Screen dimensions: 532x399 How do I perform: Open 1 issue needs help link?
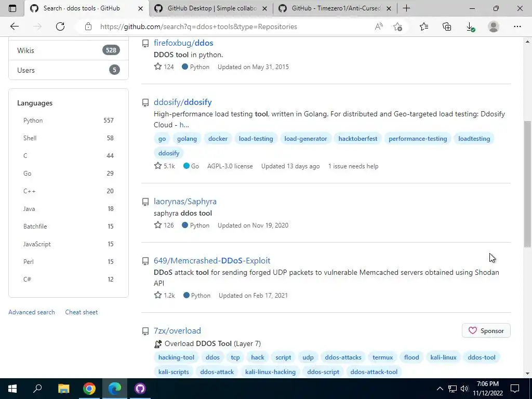click(x=353, y=166)
